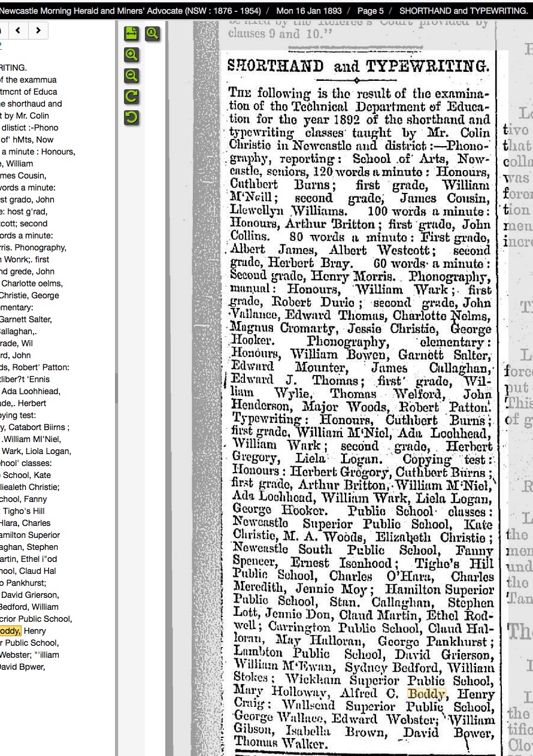Select the text line 'o Pankhurst;'

[x=23, y=583]
